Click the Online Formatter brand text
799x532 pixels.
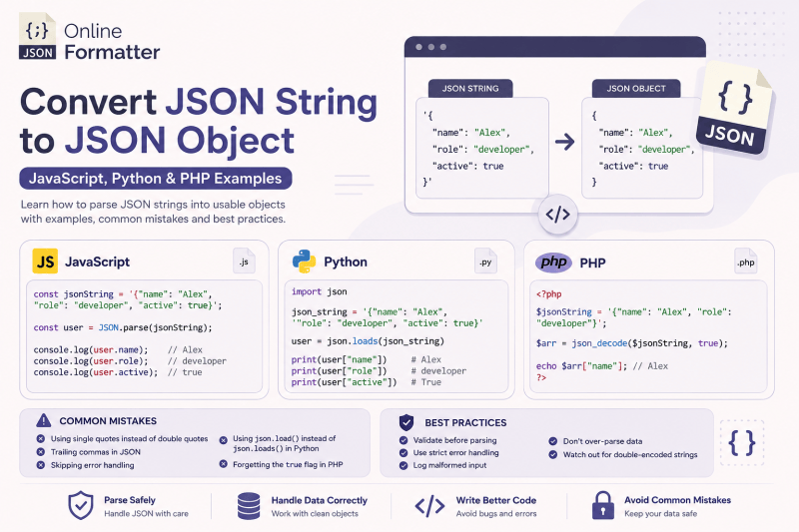point(112,41)
